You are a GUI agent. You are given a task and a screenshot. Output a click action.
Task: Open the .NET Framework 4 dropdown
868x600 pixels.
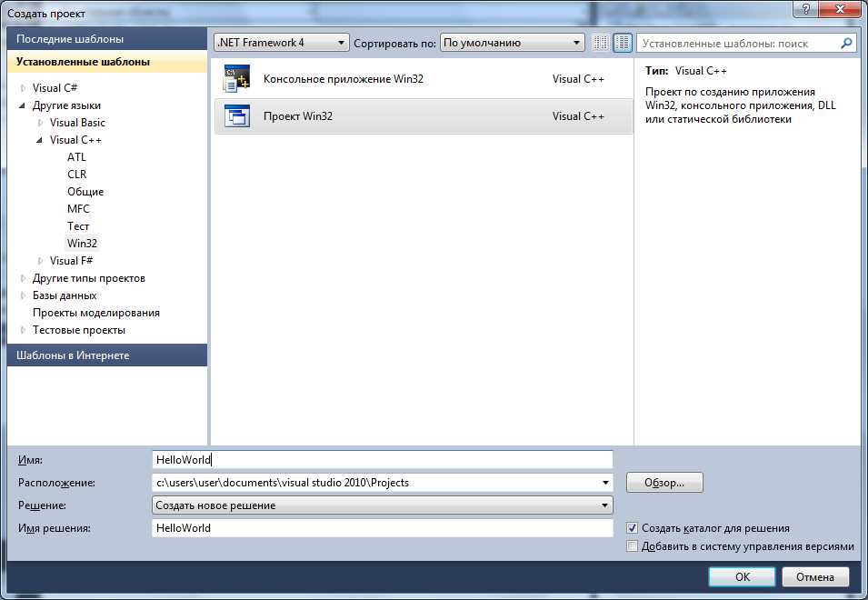coord(281,43)
